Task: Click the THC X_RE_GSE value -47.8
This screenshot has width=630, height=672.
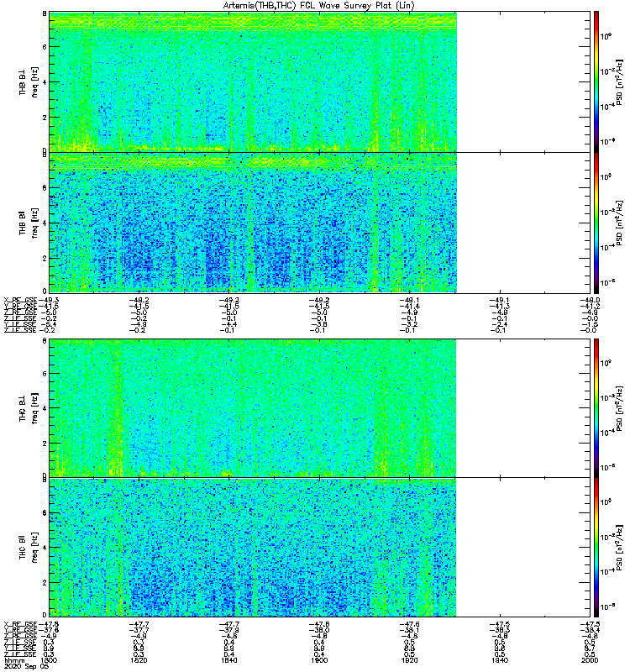Action: 49,624
